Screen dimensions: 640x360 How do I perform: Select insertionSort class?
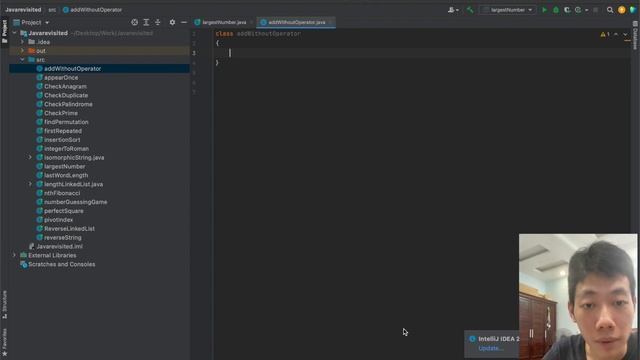pyautogui.click(x=62, y=140)
